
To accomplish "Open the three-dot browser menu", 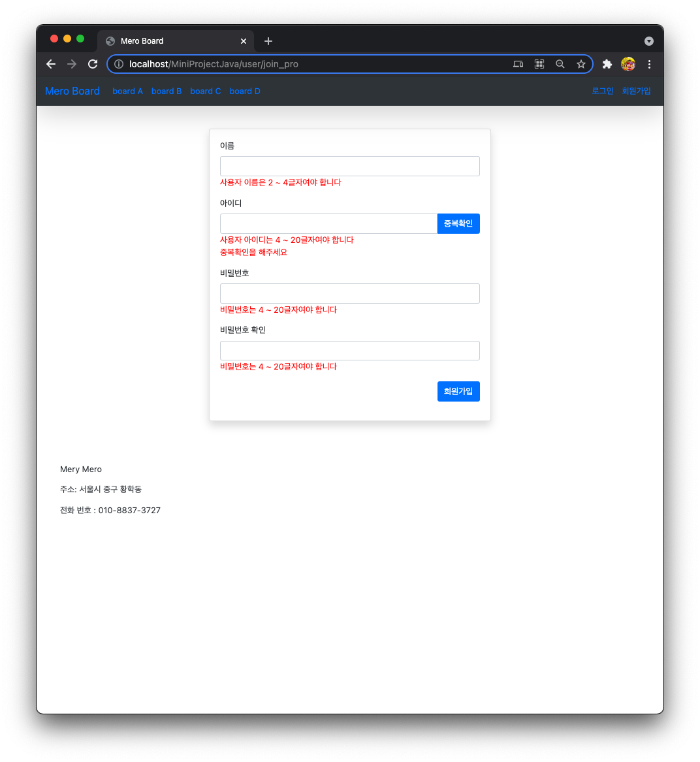I will pyautogui.click(x=649, y=64).
